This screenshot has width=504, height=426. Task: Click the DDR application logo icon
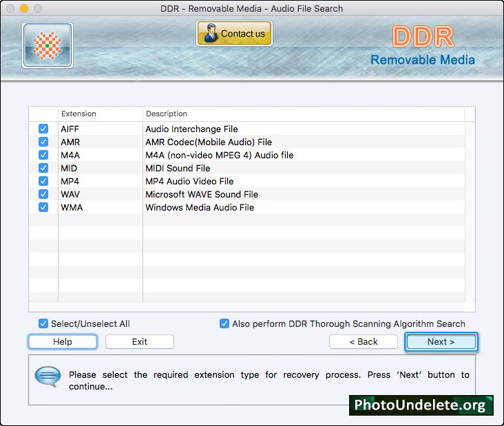coord(48,45)
